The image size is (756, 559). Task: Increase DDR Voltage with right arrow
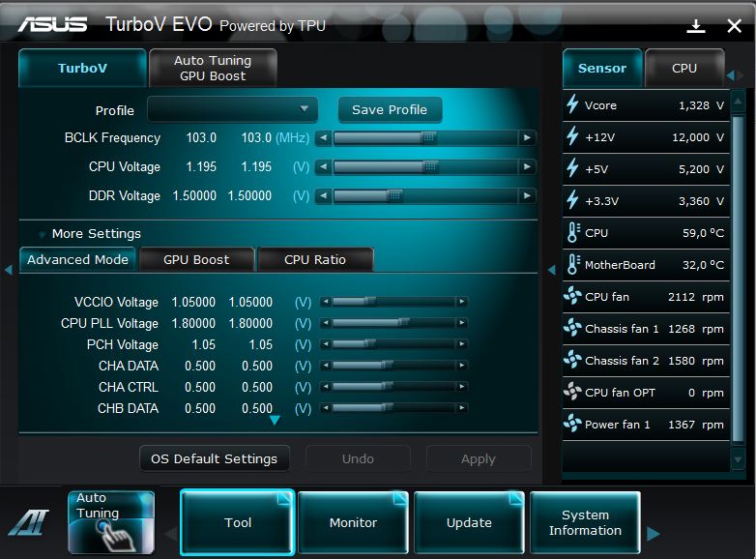(x=527, y=195)
